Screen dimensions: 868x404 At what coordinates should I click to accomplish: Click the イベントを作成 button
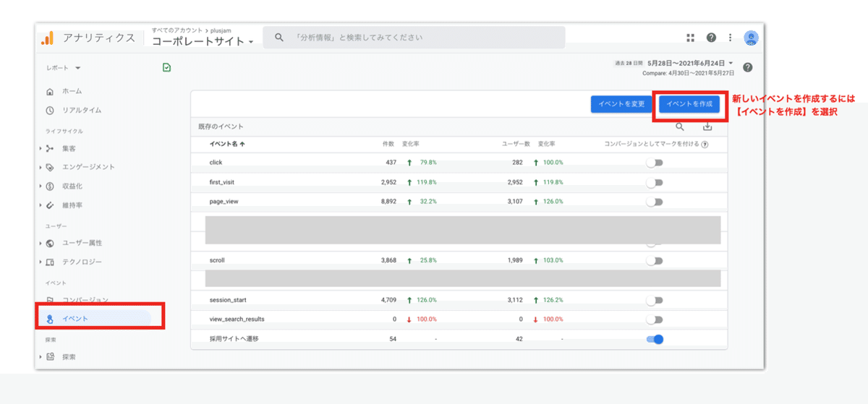(689, 104)
